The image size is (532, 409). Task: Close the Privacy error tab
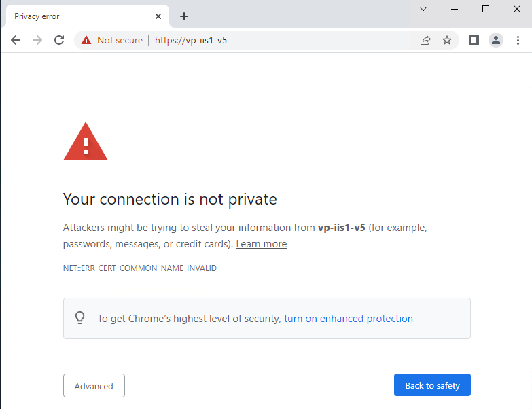(x=158, y=16)
